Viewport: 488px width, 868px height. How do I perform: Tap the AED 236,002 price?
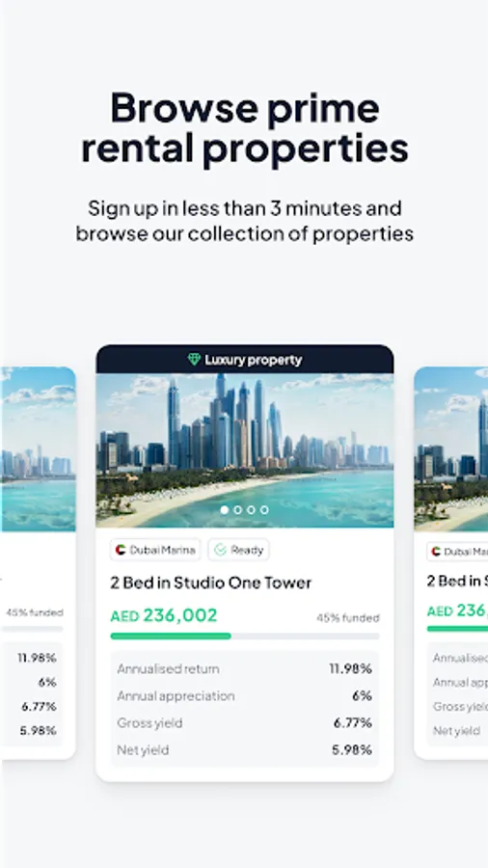tap(164, 615)
